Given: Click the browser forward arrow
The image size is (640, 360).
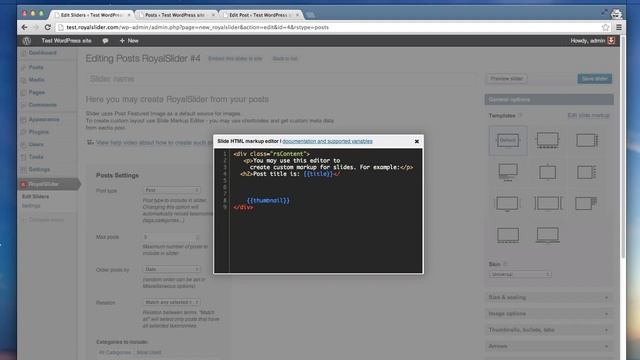Looking at the screenshot, I should 36,27.
